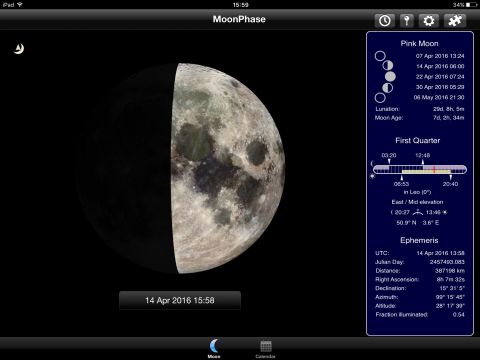Tap the moon transit time 20:27
480x360 pixels.
402,212
